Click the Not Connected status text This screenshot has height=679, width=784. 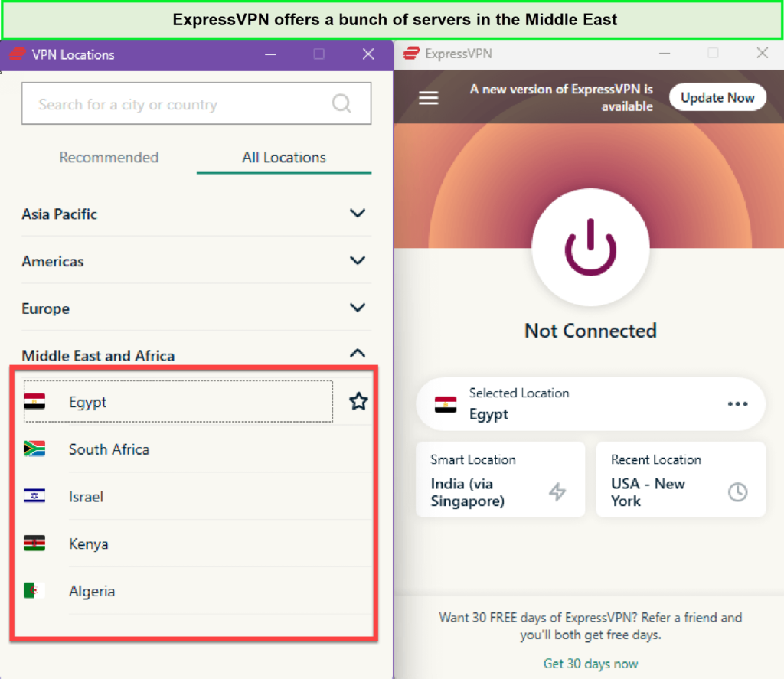tap(590, 331)
